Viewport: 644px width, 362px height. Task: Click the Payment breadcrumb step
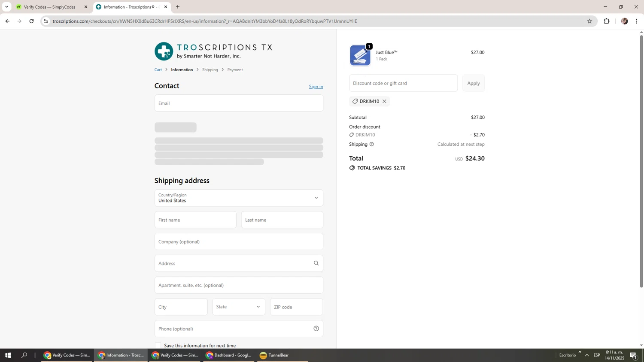tap(235, 70)
